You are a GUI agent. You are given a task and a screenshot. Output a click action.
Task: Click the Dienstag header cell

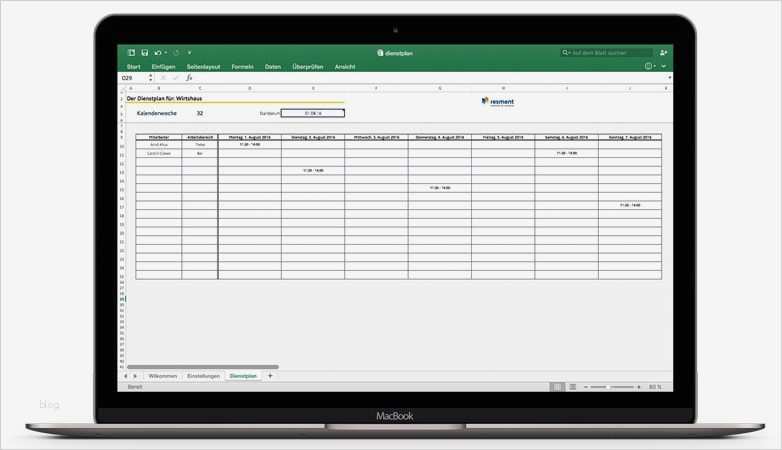coord(313,137)
